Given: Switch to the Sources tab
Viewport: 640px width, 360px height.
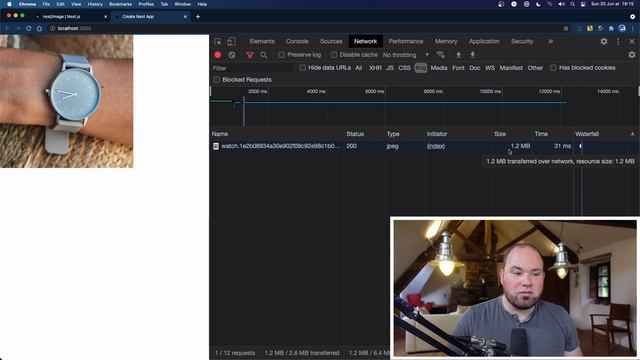Looking at the screenshot, I should point(331,41).
